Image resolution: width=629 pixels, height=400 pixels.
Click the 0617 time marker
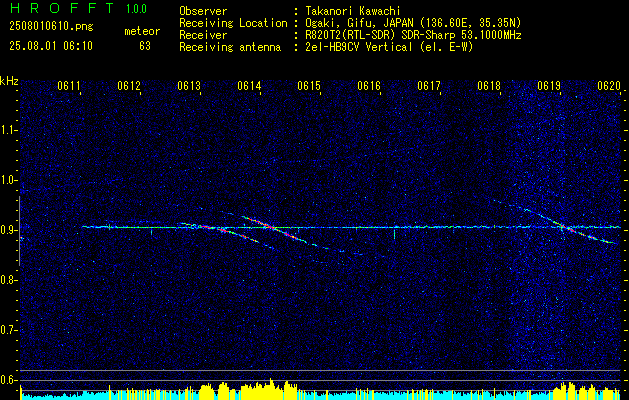click(x=429, y=85)
